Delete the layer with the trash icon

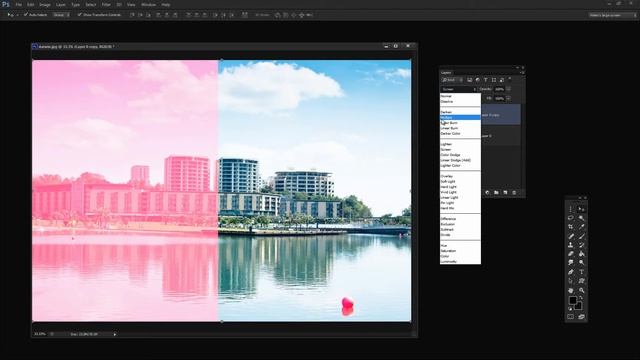(x=514, y=193)
